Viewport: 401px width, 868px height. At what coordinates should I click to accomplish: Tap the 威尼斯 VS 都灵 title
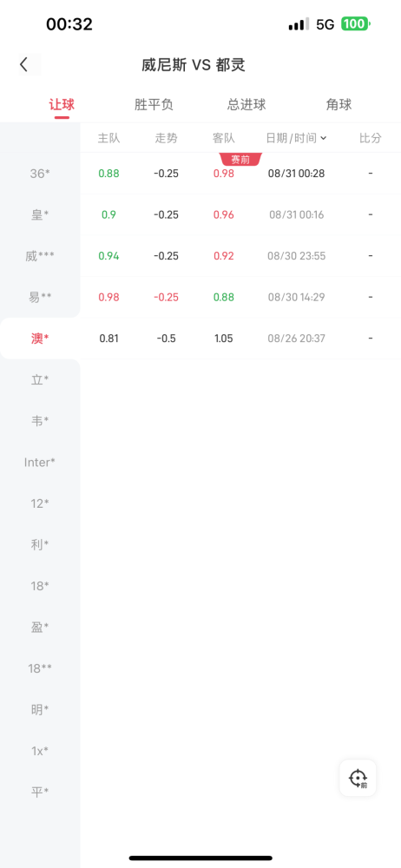194,65
